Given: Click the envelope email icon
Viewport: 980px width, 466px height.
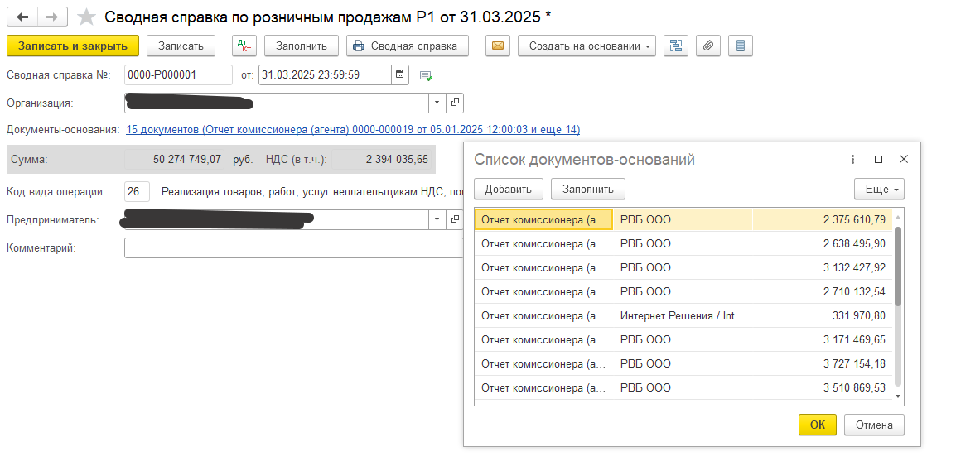Looking at the screenshot, I should [497, 46].
